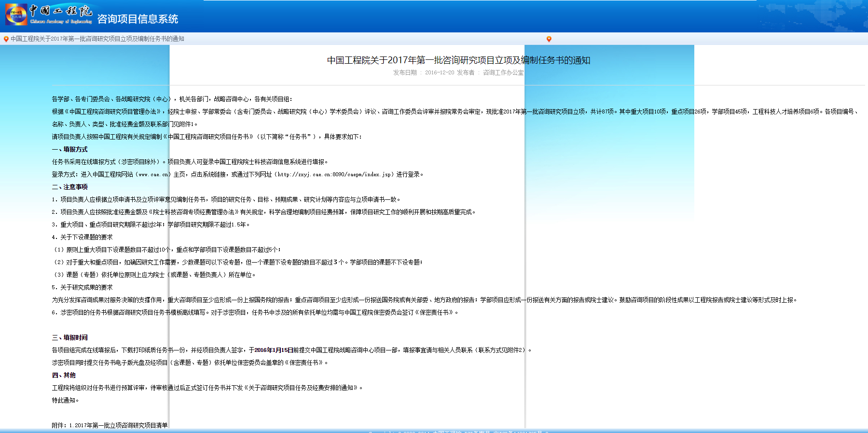Open the 咨询项目信息系统 system title
Screen dimensions: 868x433
pos(138,19)
